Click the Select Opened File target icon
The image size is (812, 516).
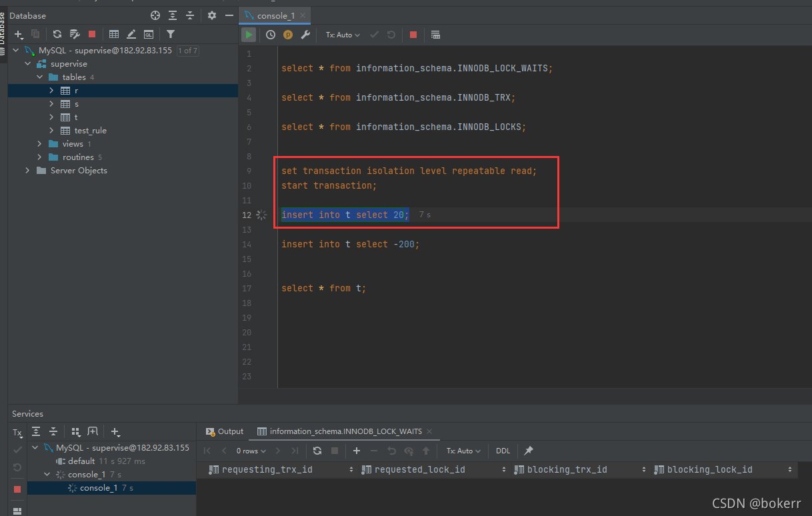155,15
